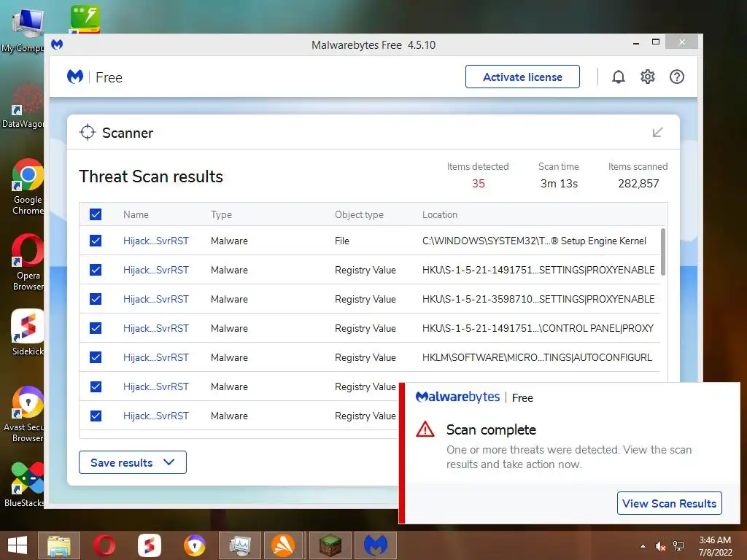This screenshot has height=560, width=747.
Task: Click the Items detected count 35
Action: tap(479, 183)
